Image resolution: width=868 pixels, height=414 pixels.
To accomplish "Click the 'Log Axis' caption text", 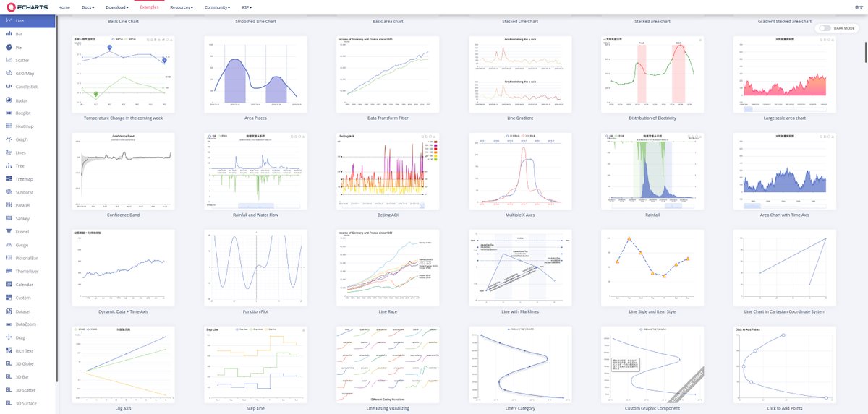I will coord(124,408).
